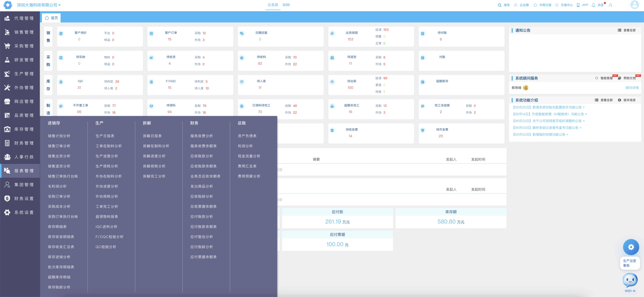The width and height of the screenshot is (644, 297).
Task: Open 库存账龄分析 menu entry
Action: click(59, 287)
